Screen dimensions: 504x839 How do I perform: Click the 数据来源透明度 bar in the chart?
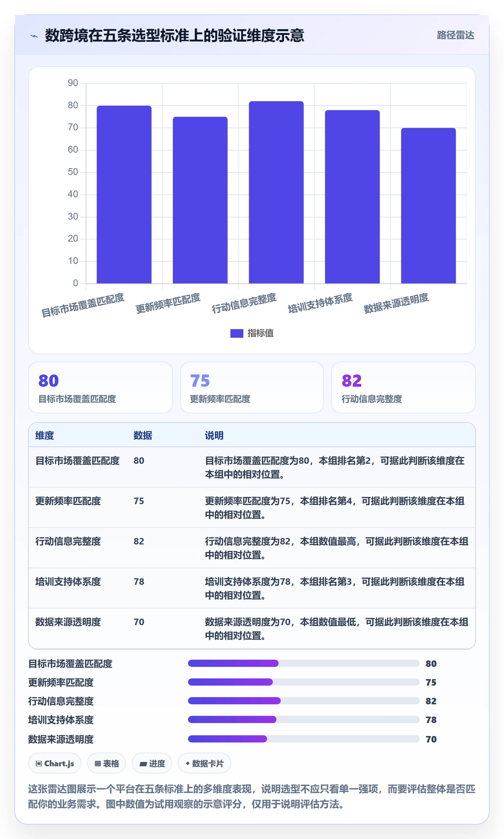[x=428, y=206]
